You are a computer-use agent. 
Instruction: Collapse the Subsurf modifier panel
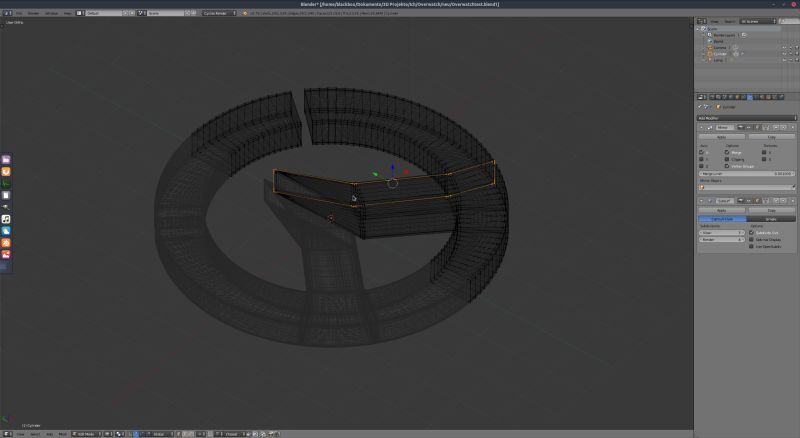coord(701,201)
